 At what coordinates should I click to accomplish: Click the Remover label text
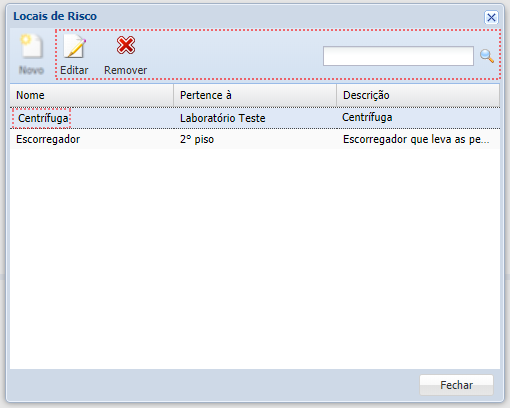126,70
